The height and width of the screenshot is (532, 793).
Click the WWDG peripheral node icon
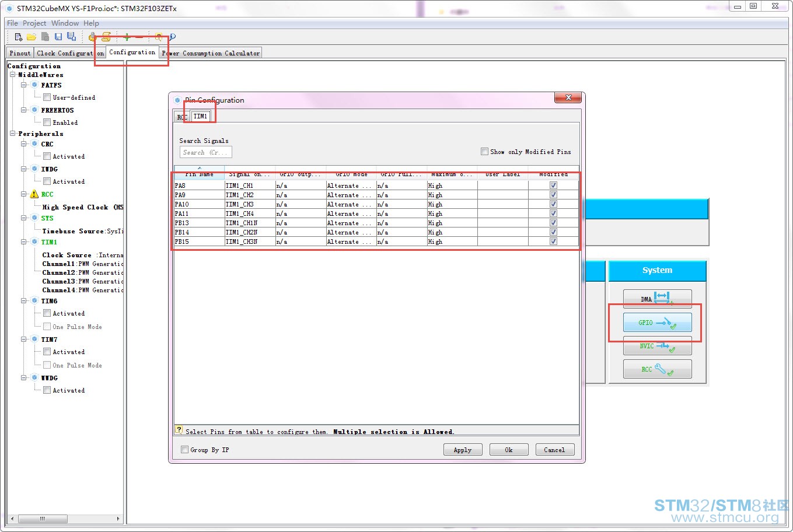(x=34, y=378)
